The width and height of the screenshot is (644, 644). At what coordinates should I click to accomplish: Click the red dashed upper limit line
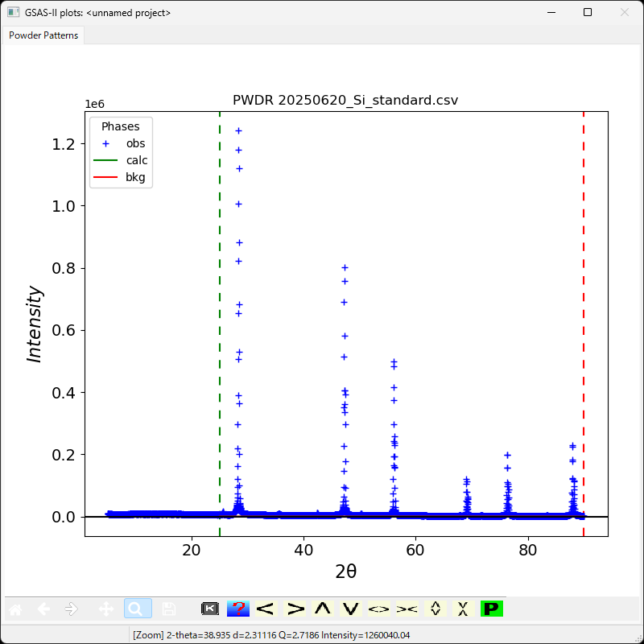pyautogui.click(x=583, y=322)
